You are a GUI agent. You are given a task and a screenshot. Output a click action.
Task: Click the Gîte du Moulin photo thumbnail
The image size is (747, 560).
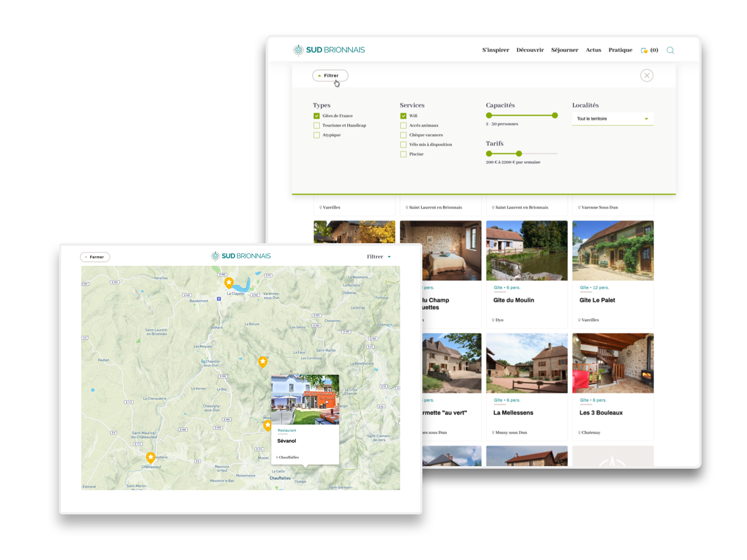point(527,250)
